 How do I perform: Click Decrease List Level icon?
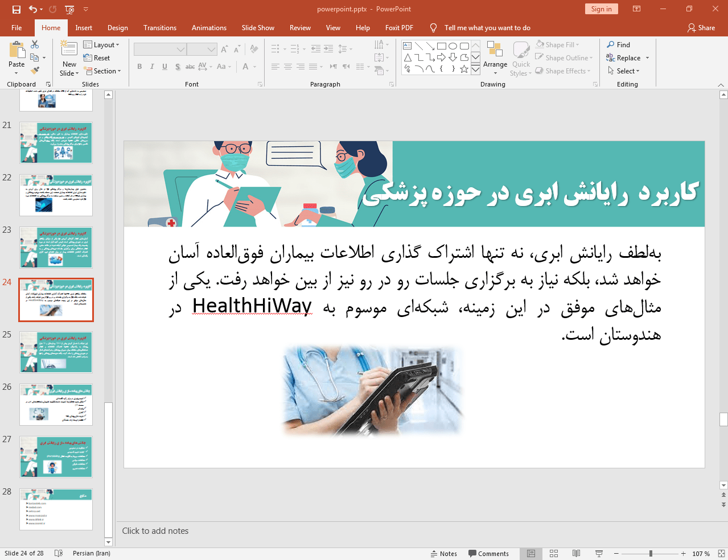point(316,50)
